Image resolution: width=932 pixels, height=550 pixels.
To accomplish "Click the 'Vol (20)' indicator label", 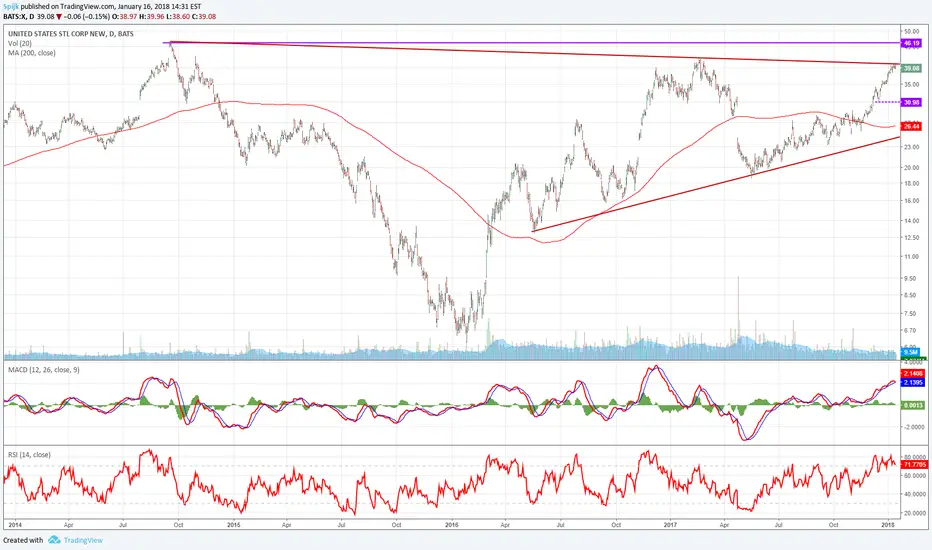I will pyautogui.click(x=20, y=43).
